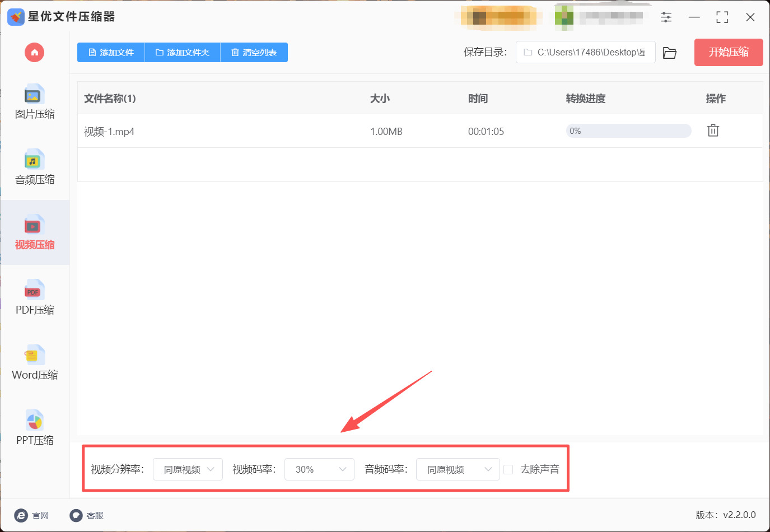Open 音频压缩 audio compression module
770x532 pixels.
pyautogui.click(x=35, y=167)
